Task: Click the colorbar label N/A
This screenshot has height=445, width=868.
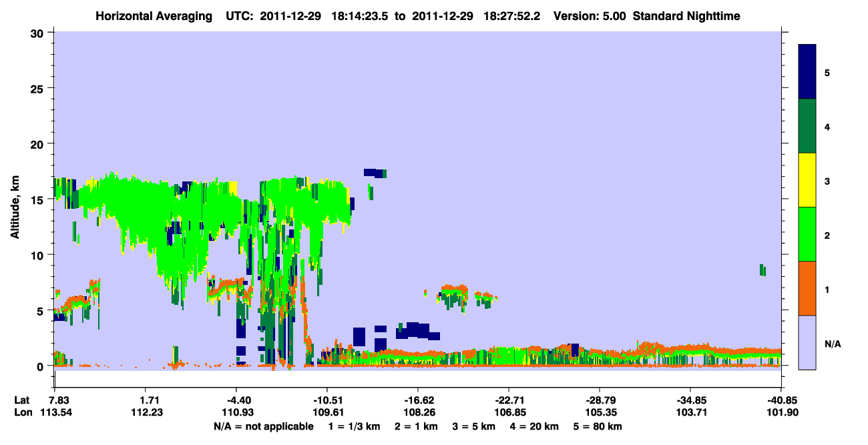Action: tap(833, 344)
